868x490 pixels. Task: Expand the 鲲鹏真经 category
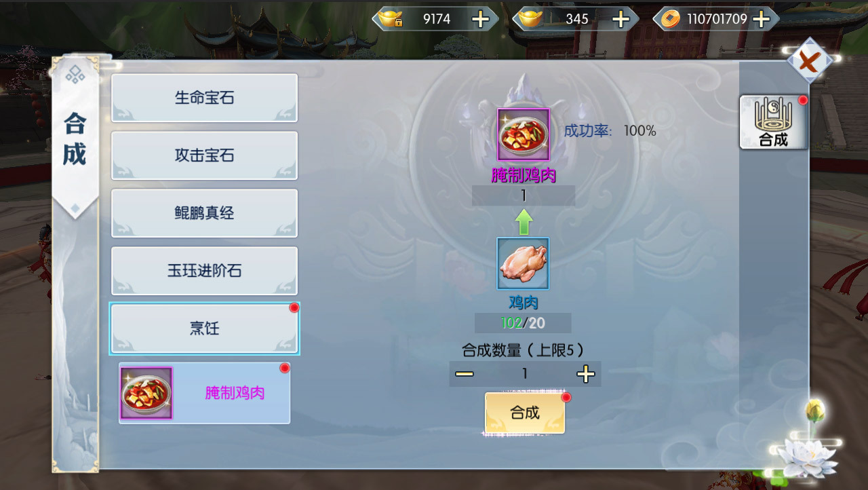point(204,213)
